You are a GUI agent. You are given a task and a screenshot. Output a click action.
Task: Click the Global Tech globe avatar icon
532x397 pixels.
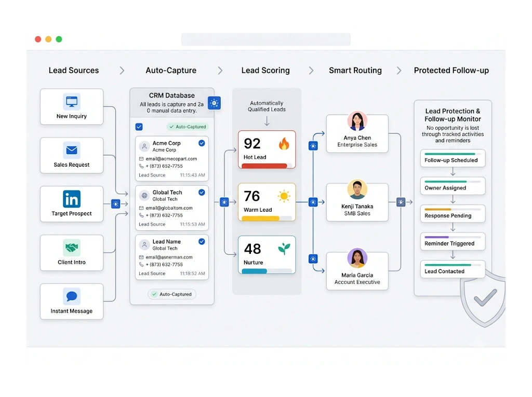[144, 196]
